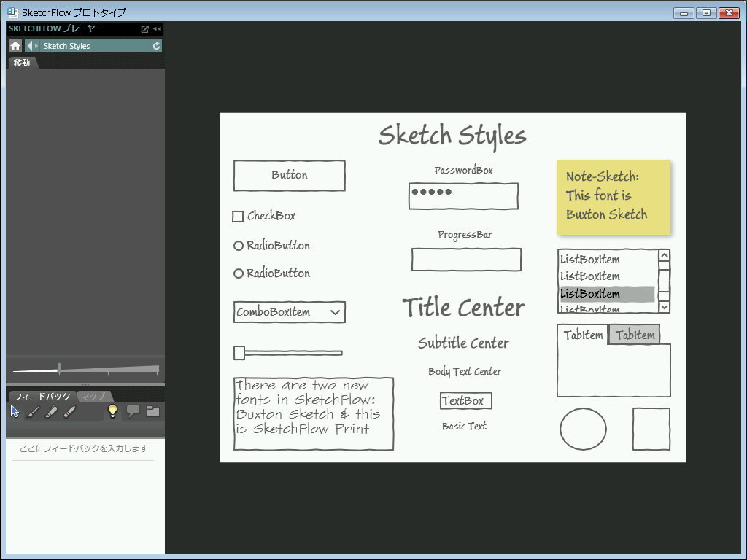Click the Home icon in SketchFlow player
This screenshot has height=560, width=747.
point(15,46)
